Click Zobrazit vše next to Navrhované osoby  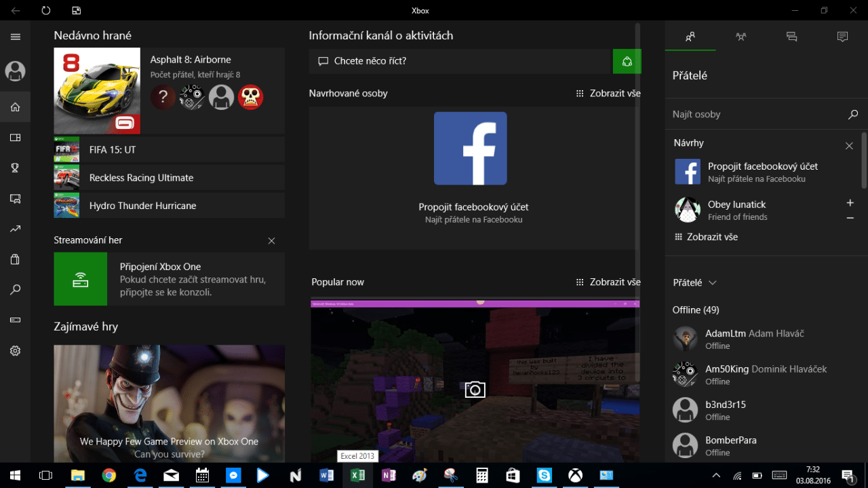608,94
